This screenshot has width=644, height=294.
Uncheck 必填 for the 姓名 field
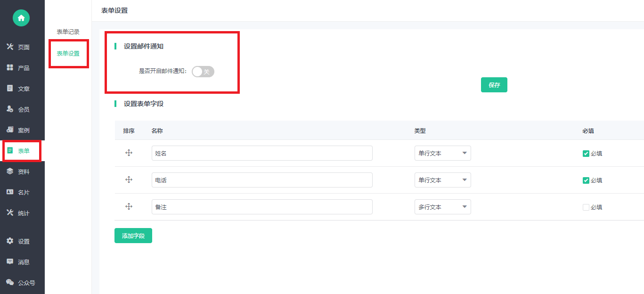point(586,153)
